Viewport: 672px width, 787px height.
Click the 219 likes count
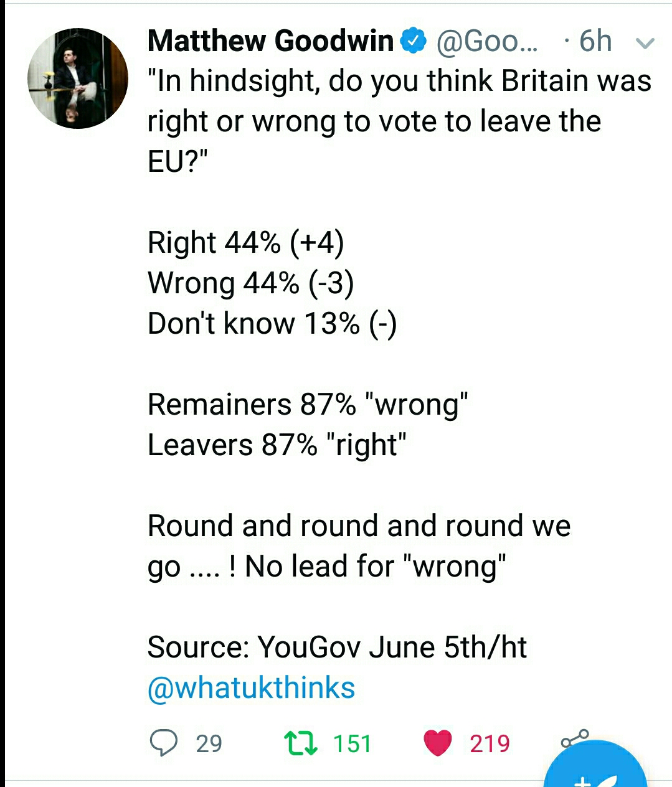point(490,743)
